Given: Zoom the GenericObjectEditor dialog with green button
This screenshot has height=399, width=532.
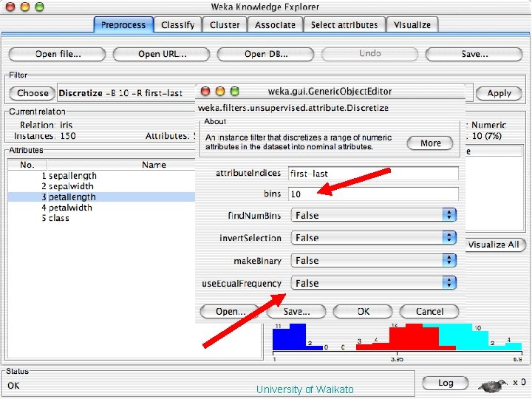Looking at the screenshot, I should 234,91.
